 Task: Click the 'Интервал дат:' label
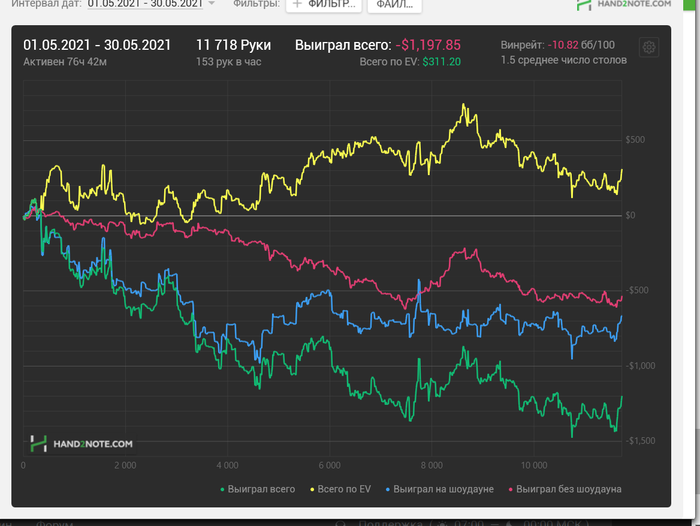[x=46, y=4]
